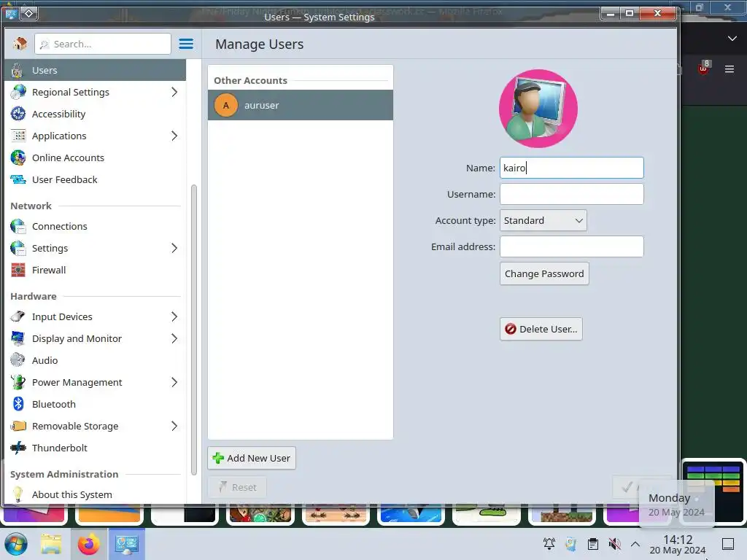This screenshot has height=560, width=747.
Task: Select the orange auruser avatar icon
Action: (226, 105)
